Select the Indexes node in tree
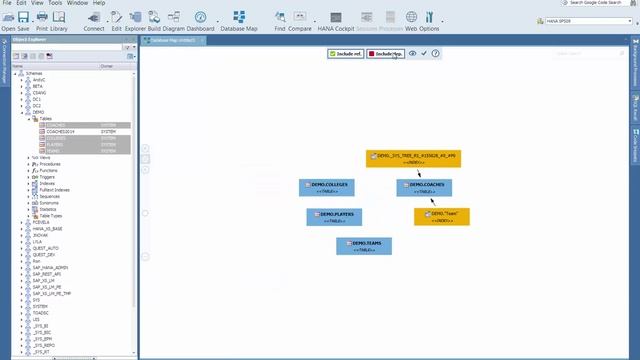This screenshot has height=360, width=640. (47, 184)
